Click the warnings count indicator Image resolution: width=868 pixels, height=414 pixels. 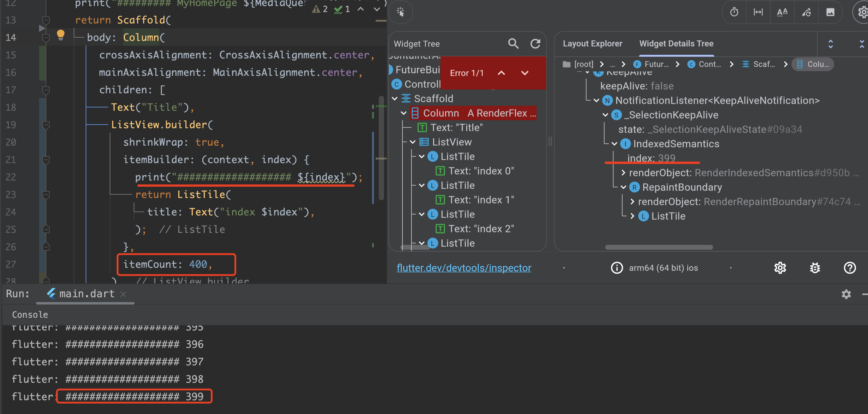320,9
